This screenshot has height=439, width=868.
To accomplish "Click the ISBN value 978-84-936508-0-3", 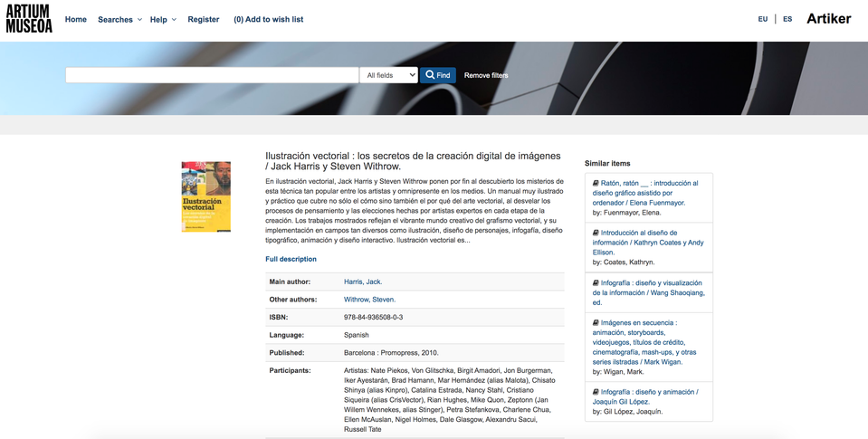I will pos(373,317).
